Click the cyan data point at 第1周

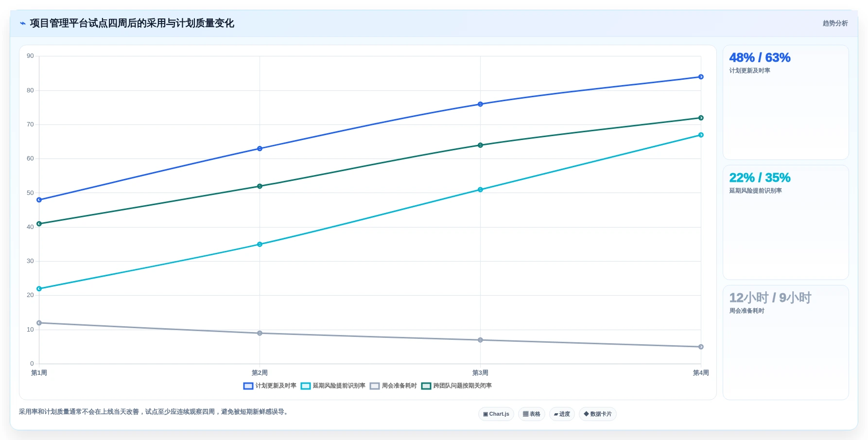point(39,289)
